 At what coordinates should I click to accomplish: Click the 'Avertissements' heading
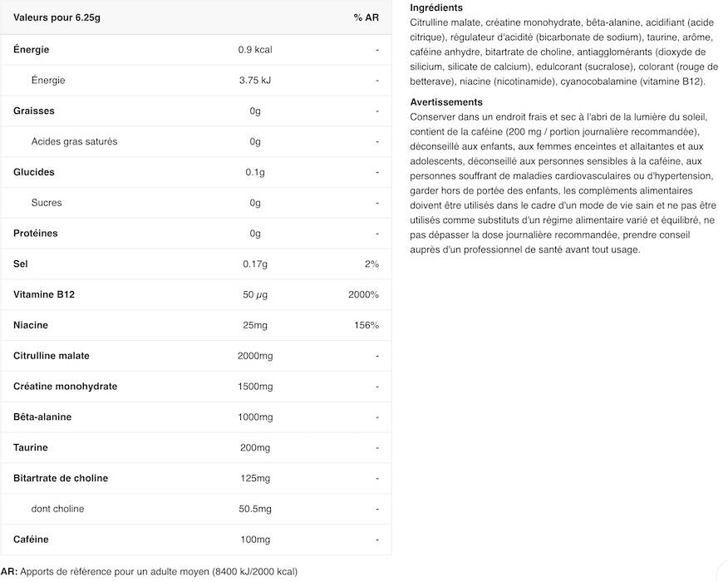tap(446, 102)
